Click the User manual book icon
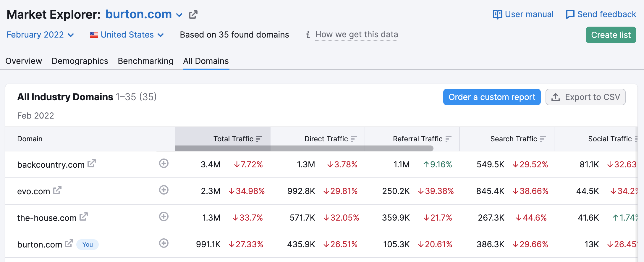 (x=497, y=14)
